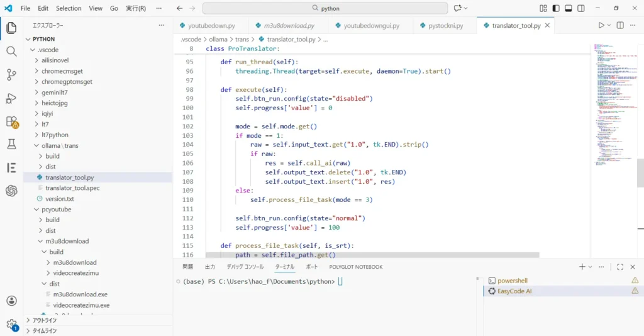Close the translator_tool.py tab

pos(548,25)
